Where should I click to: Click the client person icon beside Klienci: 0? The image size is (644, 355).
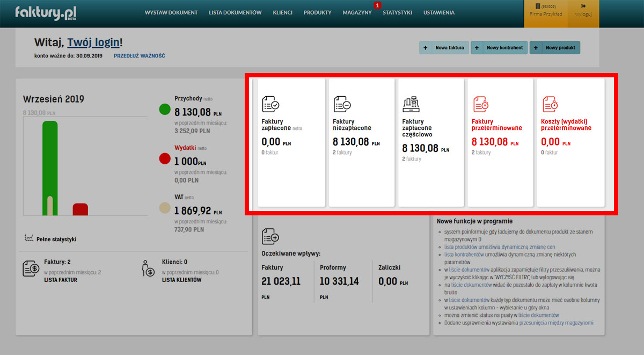(x=148, y=269)
